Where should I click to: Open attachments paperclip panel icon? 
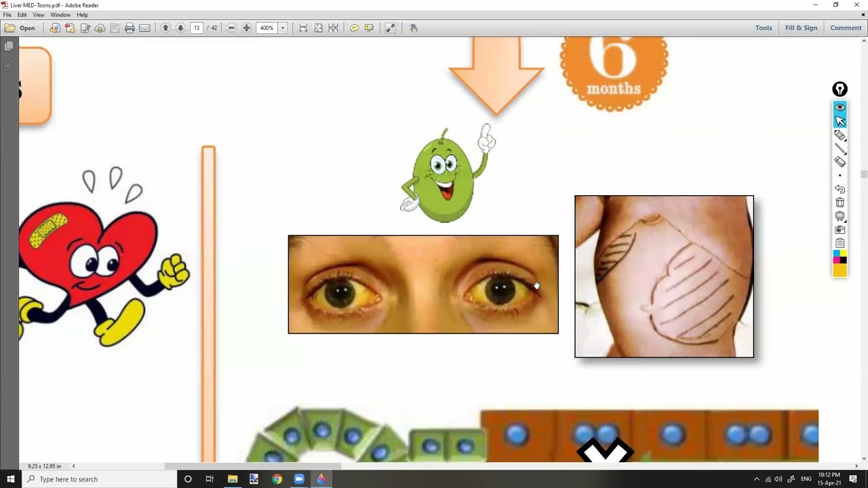coord(9,65)
